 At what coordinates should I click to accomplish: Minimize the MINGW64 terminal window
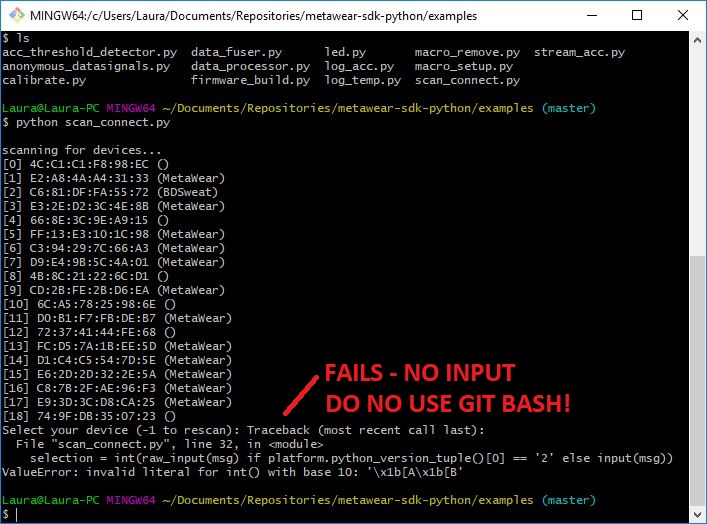(x=592, y=15)
